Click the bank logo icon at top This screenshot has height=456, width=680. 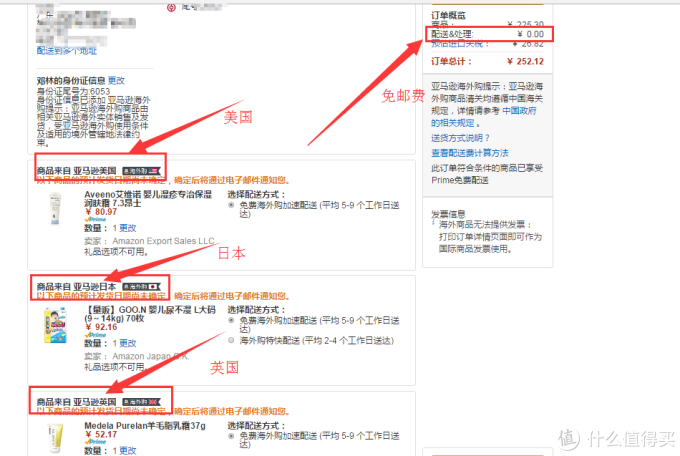pyautogui.click(x=171, y=5)
